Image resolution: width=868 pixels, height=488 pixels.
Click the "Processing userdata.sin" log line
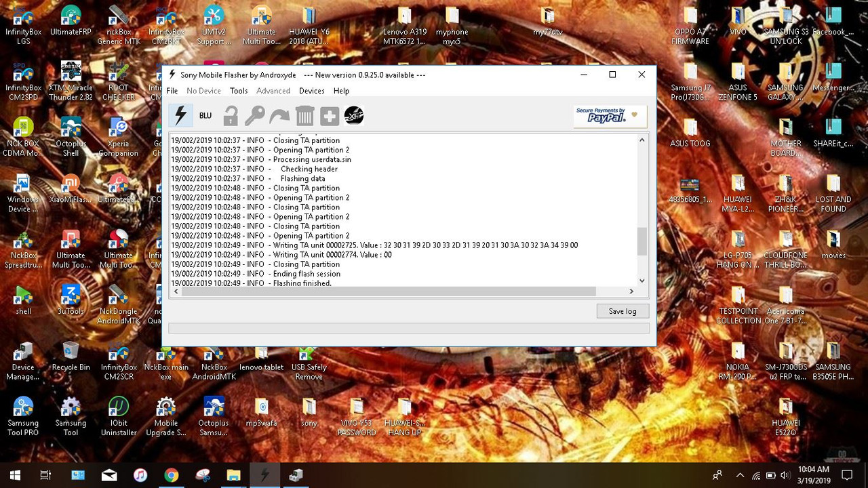click(x=261, y=160)
